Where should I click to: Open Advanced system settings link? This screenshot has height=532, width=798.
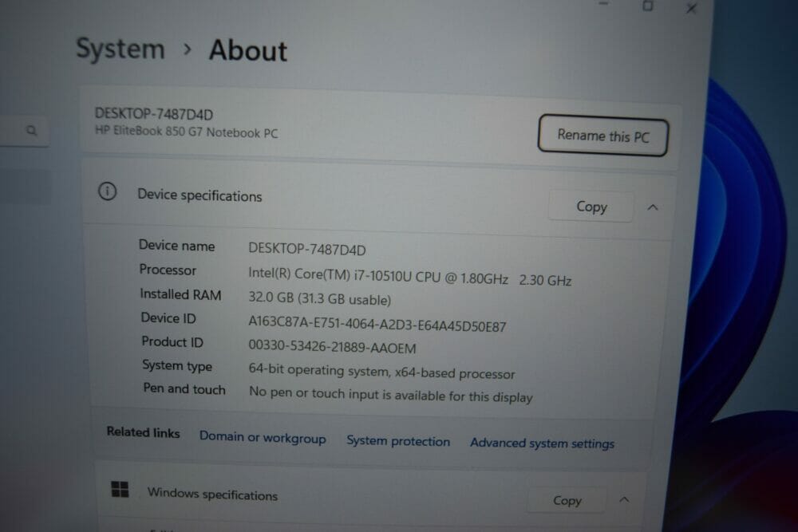pos(542,443)
